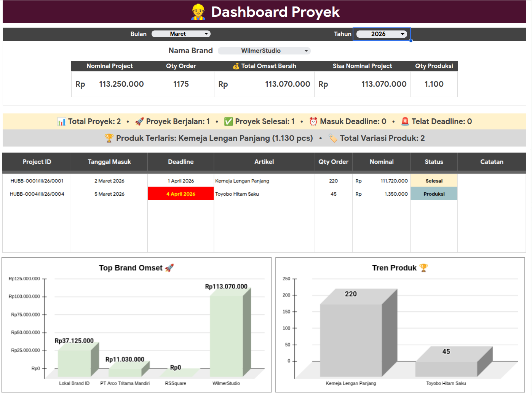
Task: Open the Tahun dropdown showing 2026
Action: tap(382, 34)
